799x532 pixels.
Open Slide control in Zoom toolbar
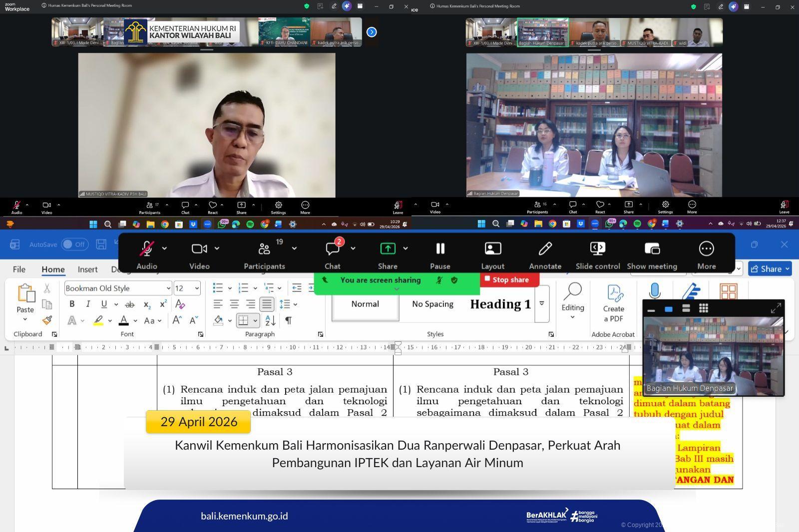coord(597,249)
